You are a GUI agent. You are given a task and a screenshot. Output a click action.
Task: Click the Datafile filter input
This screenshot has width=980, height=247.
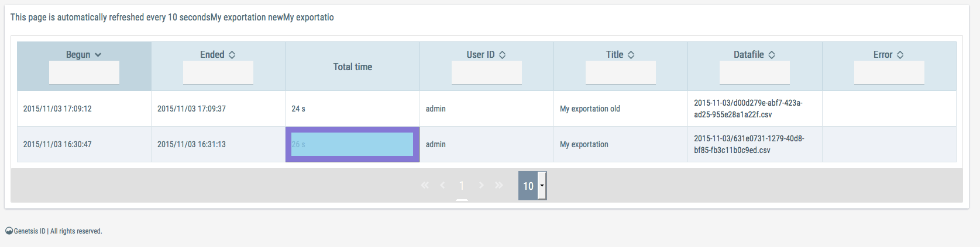[755, 72]
